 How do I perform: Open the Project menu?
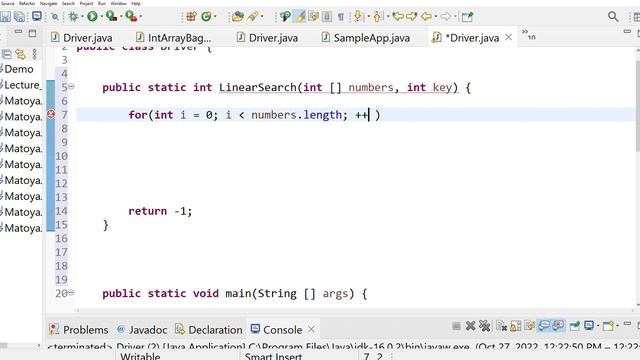click(x=86, y=3)
